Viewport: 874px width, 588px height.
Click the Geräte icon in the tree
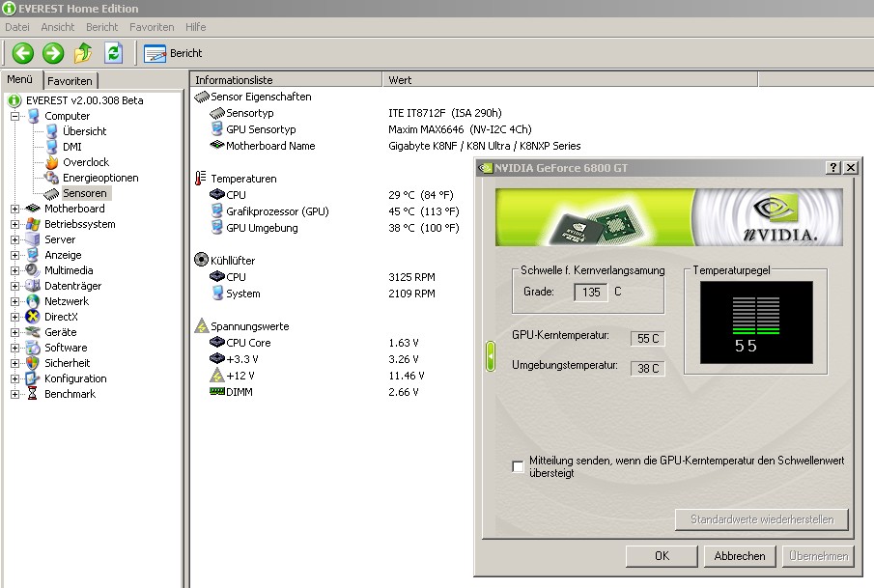point(33,332)
